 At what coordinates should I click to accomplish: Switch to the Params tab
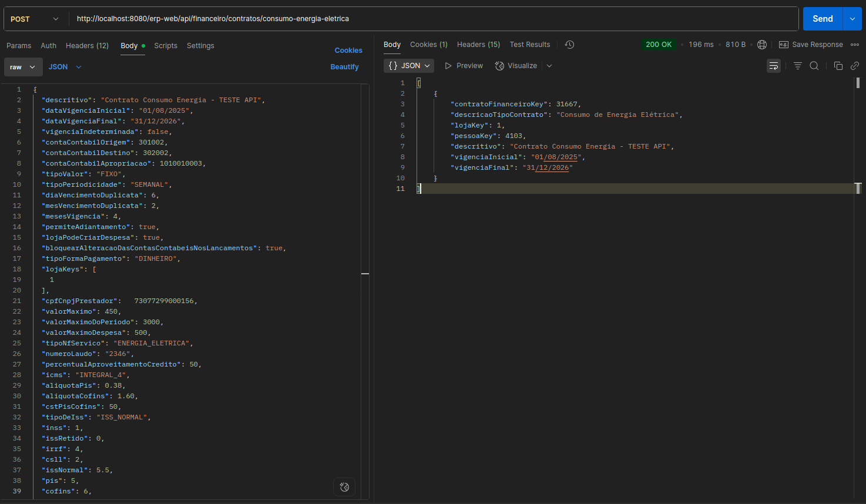[x=19, y=46]
